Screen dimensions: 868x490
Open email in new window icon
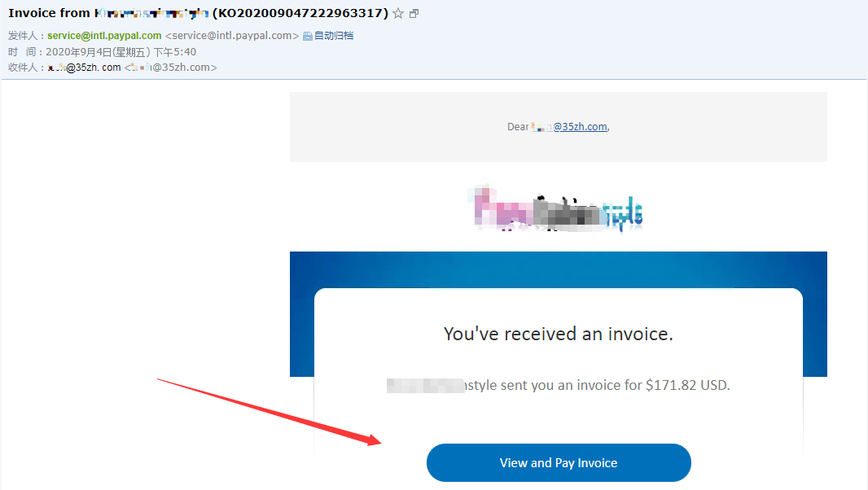(x=414, y=13)
